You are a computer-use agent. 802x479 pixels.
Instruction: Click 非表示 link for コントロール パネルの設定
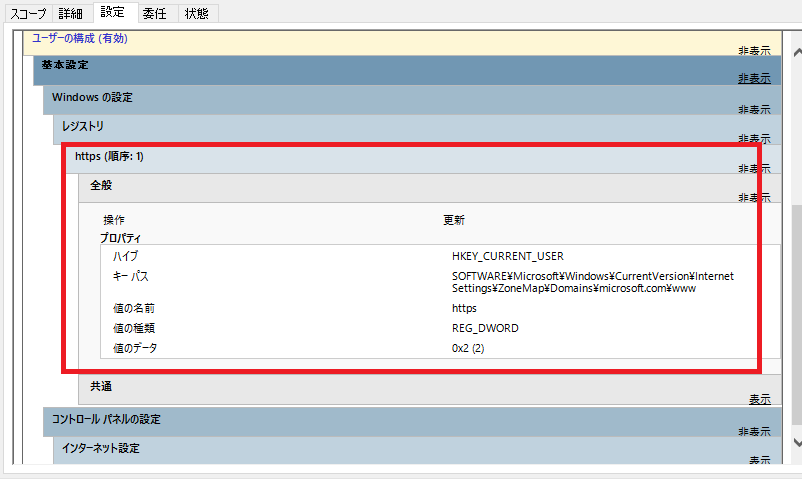coord(754,430)
